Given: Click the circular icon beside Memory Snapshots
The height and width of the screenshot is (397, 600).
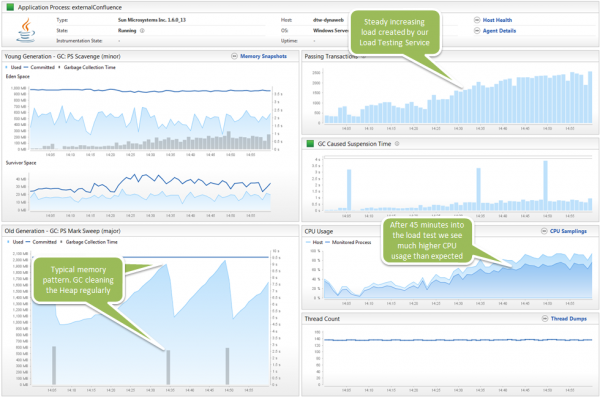Looking at the screenshot, I should pos(234,56).
